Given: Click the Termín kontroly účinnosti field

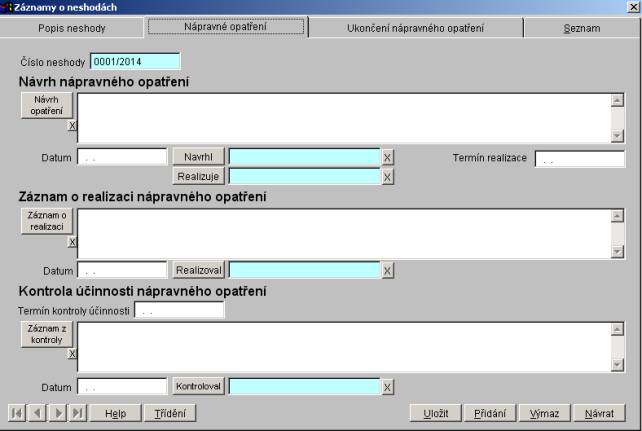Looking at the screenshot, I should 179,311.
